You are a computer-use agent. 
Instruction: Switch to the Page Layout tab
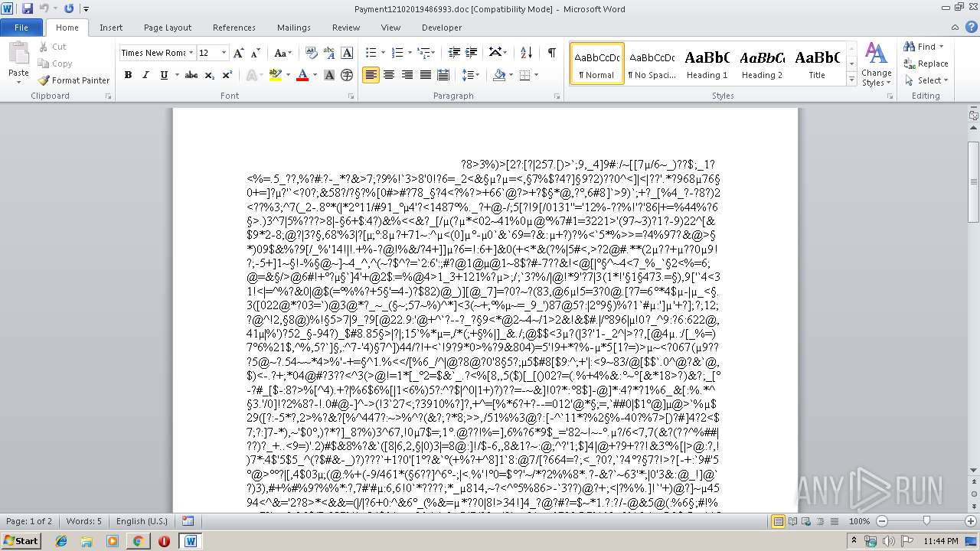[x=168, y=28]
